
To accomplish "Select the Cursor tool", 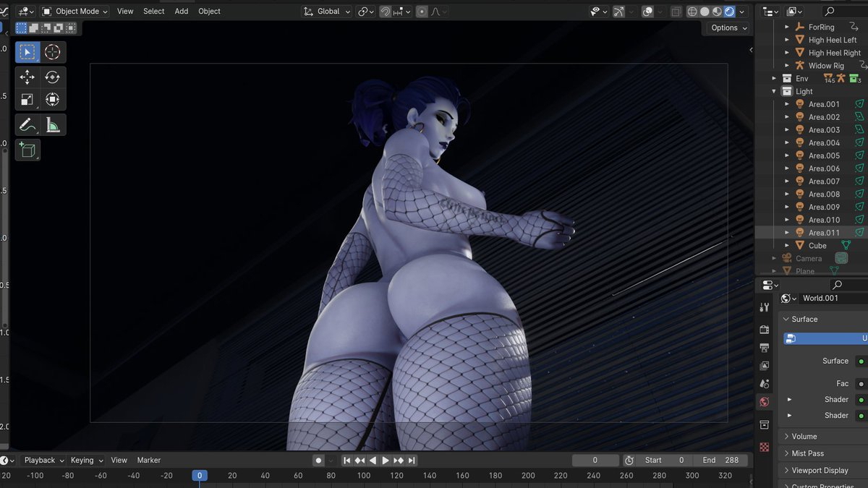I will point(53,52).
